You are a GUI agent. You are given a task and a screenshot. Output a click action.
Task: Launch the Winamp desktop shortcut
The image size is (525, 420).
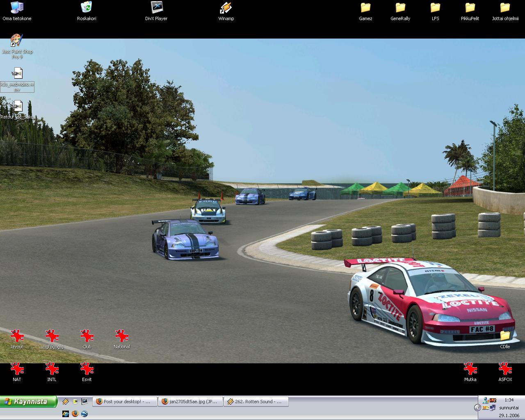[226, 11]
